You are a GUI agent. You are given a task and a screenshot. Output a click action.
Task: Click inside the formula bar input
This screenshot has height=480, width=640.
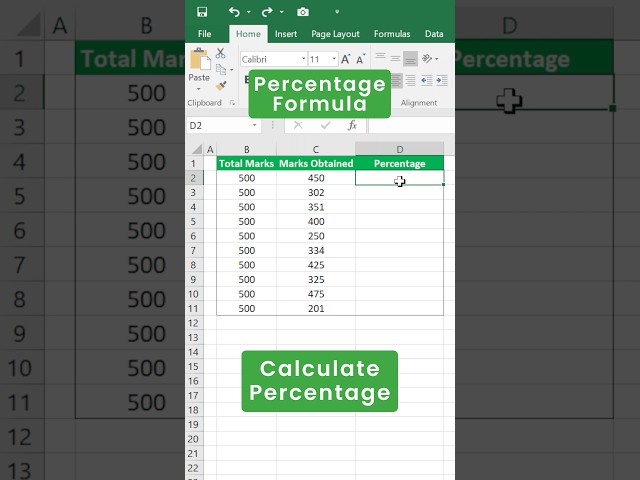(x=411, y=125)
